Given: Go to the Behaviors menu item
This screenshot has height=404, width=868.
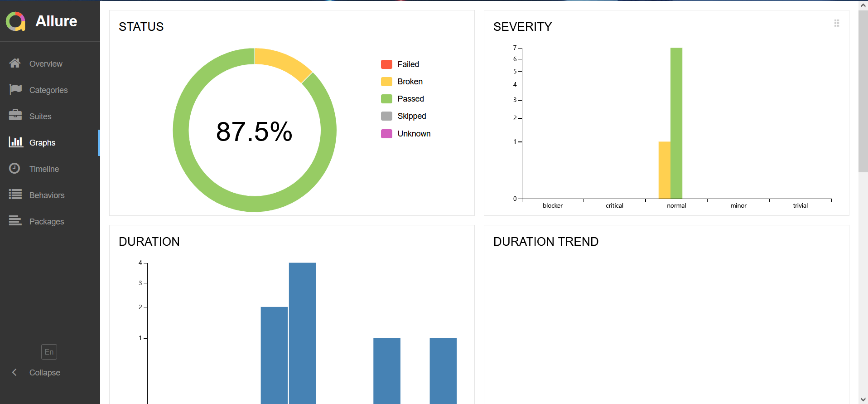Looking at the screenshot, I should [x=47, y=195].
